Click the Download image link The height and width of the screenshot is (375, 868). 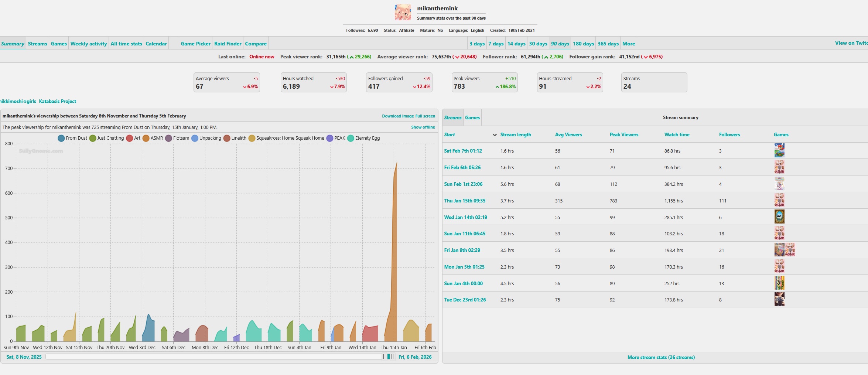[x=398, y=116]
